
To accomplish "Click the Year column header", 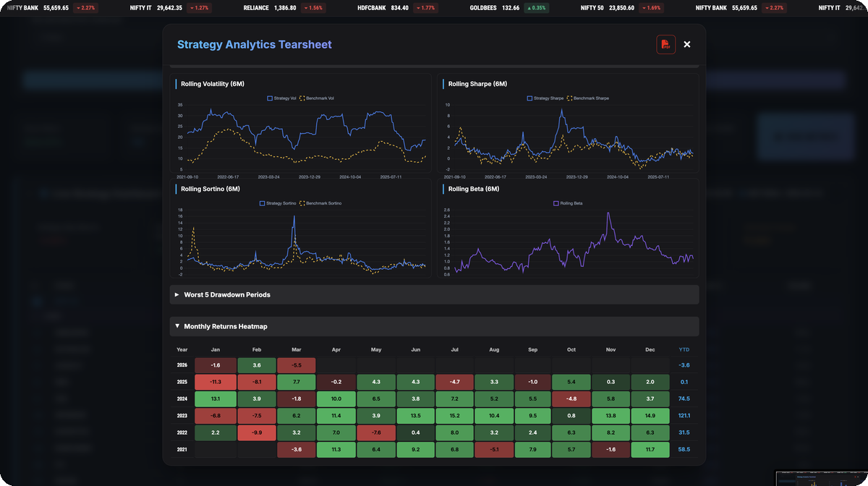I will pyautogui.click(x=182, y=349).
